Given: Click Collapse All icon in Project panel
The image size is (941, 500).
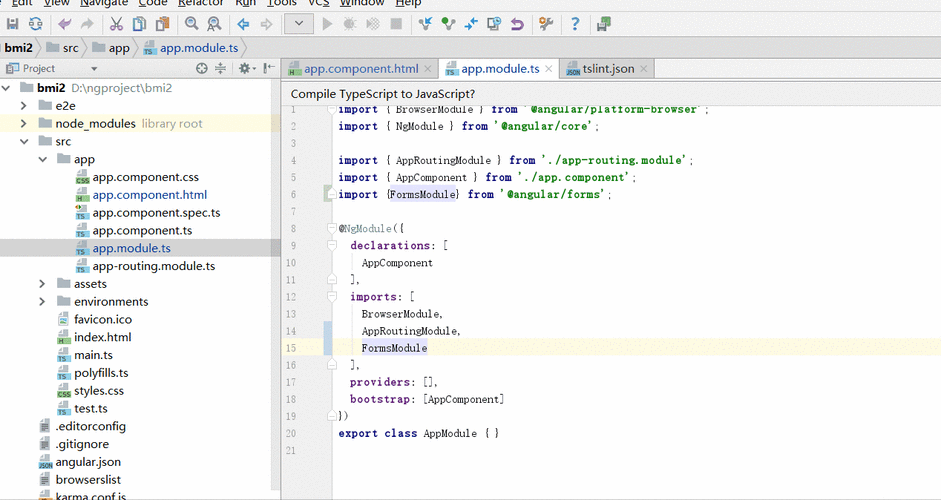Looking at the screenshot, I should (220, 68).
